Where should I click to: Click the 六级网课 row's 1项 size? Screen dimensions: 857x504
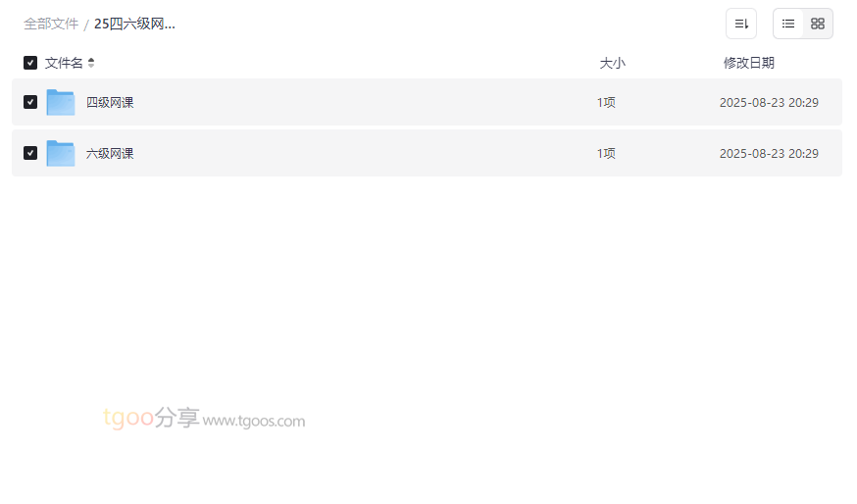(606, 153)
